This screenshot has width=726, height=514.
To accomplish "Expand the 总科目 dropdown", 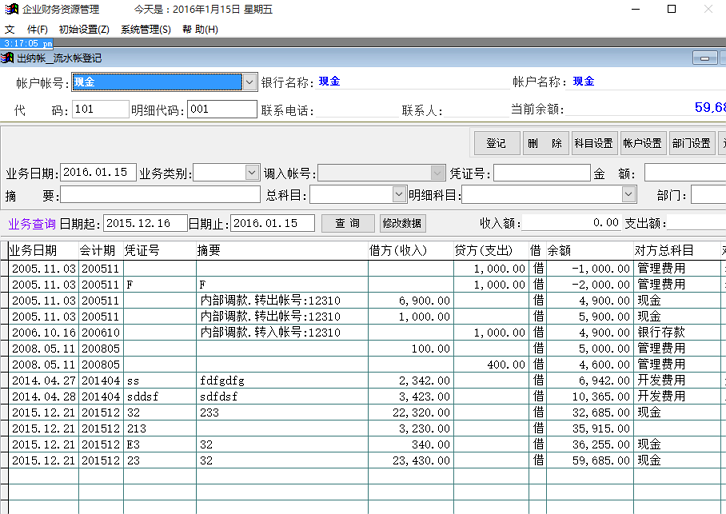I will (399, 194).
